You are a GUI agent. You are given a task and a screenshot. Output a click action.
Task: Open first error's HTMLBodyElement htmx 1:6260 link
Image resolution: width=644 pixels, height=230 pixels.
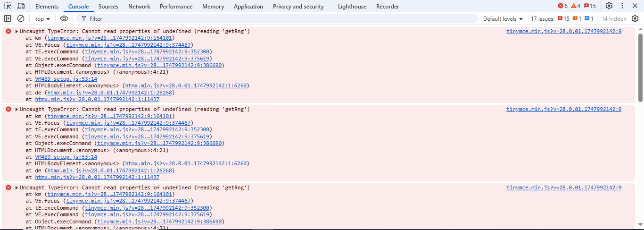point(186,85)
